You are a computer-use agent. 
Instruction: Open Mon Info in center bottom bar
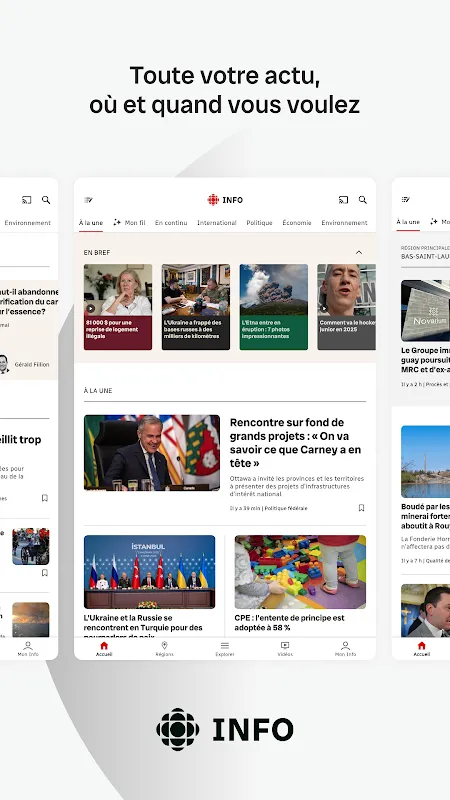tap(345, 649)
